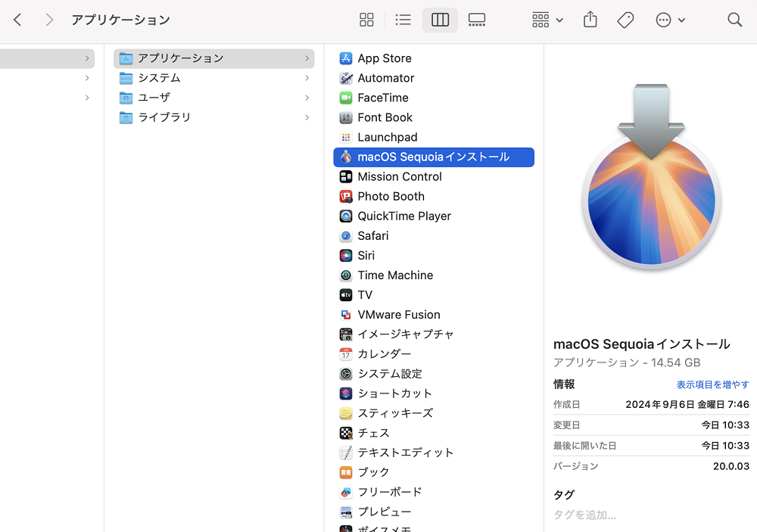Select macOS Sequoiaインストール in the list
Viewport: 757px width, 532px height.
[434, 157]
